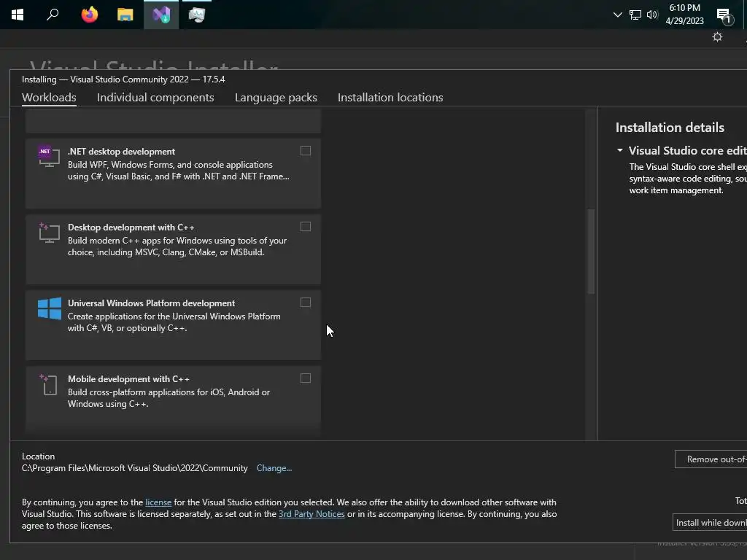This screenshot has height=560, width=747.
Task: Select the Workloads tab
Action: (x=49, y=98)
